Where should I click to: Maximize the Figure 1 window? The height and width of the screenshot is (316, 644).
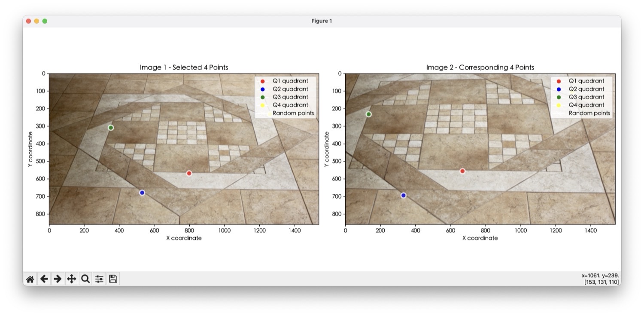[x=45, y=21]
